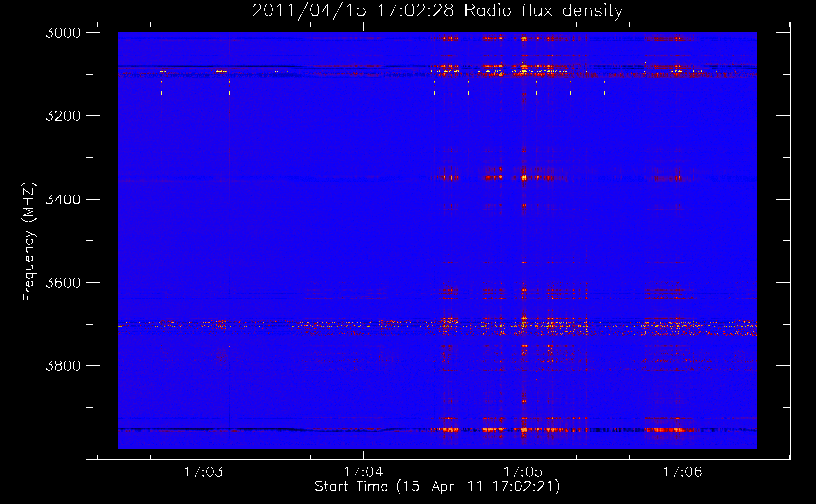Click the 3800 frequency tick label

click(63, 365)
